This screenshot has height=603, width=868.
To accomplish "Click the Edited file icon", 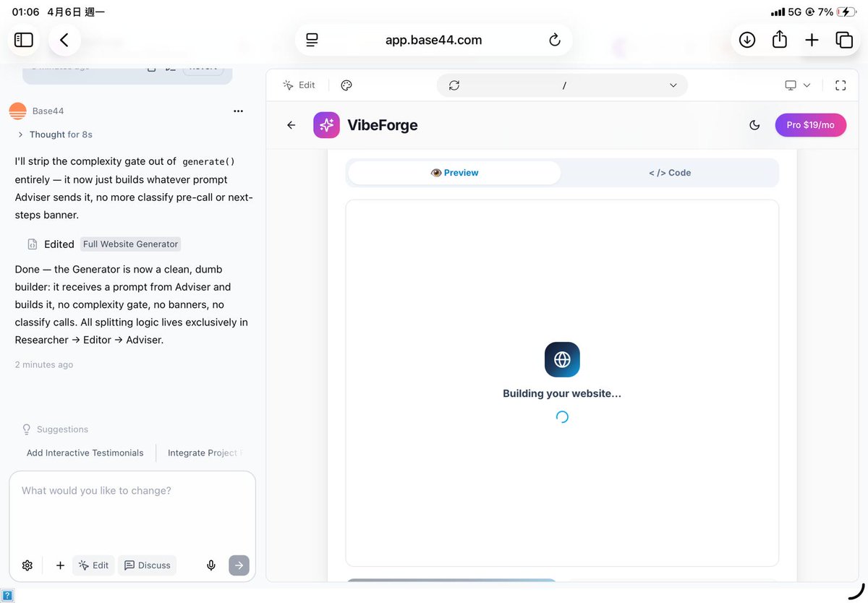I will [33, 244].
